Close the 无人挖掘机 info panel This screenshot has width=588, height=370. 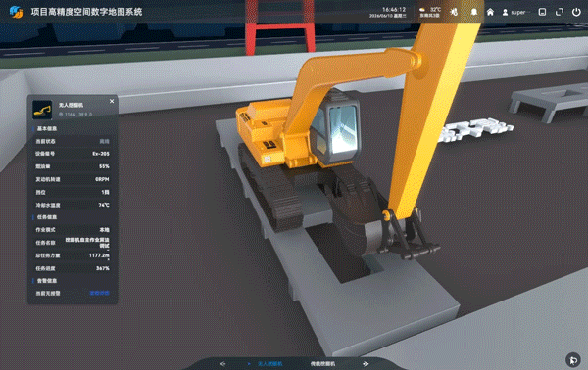pos(112,101)
